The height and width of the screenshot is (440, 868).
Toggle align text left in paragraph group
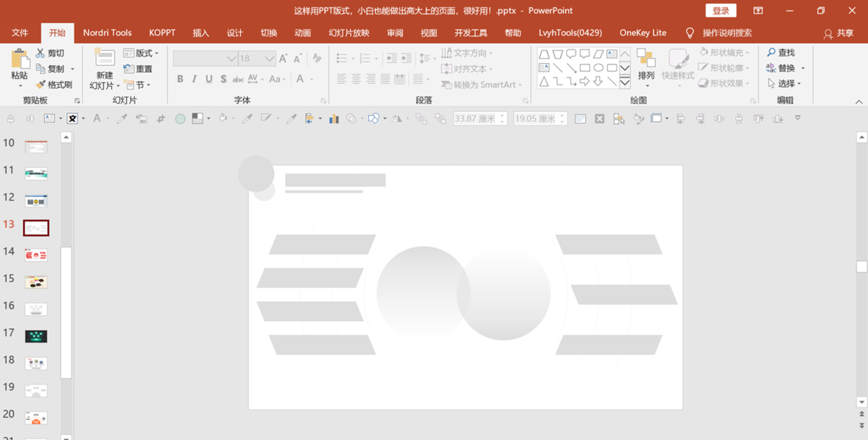342,79
